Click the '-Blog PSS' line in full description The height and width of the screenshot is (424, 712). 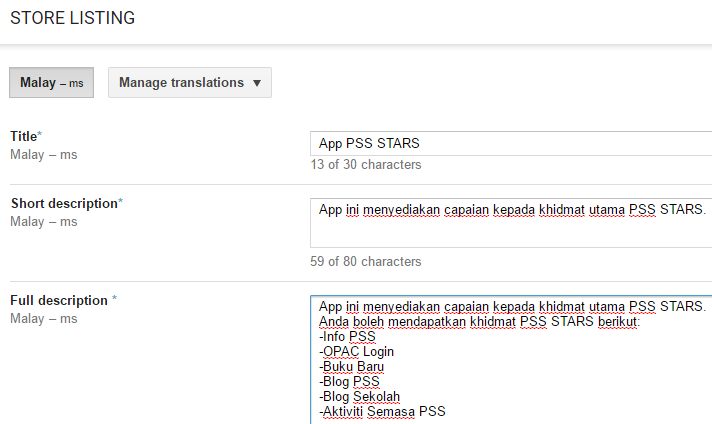(x=349, y=381)
